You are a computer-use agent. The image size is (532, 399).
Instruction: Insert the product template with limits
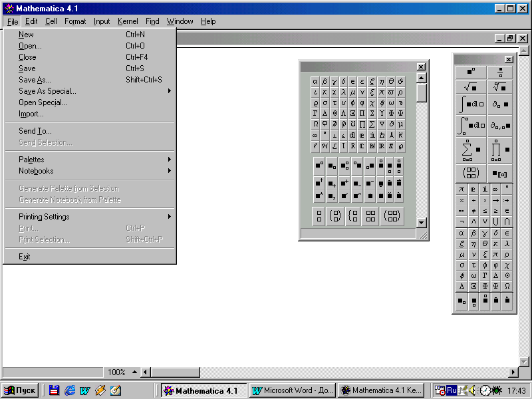[500, 150]
